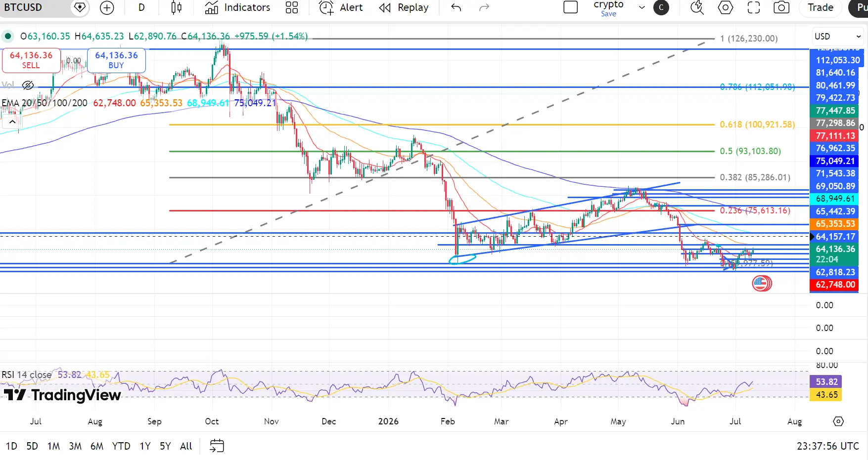Undo the last chart action

point(456,7)
